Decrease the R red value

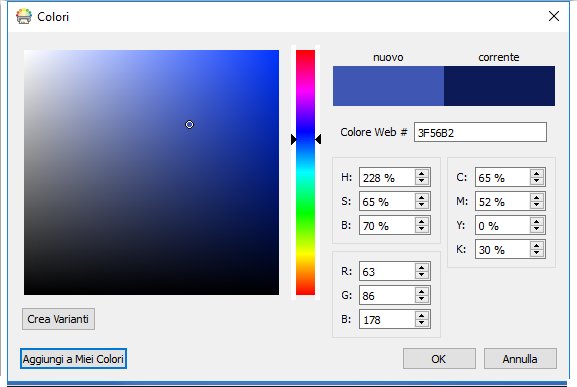(422, 275)
